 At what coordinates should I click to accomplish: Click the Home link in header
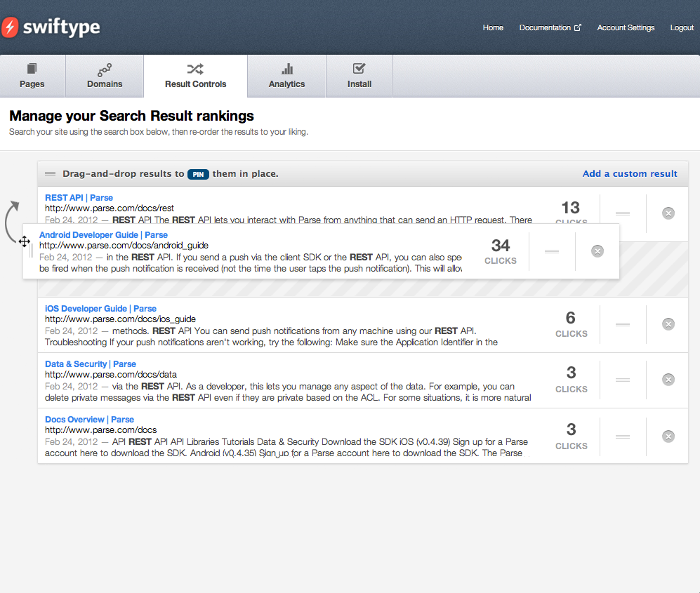tap(493, 27)
